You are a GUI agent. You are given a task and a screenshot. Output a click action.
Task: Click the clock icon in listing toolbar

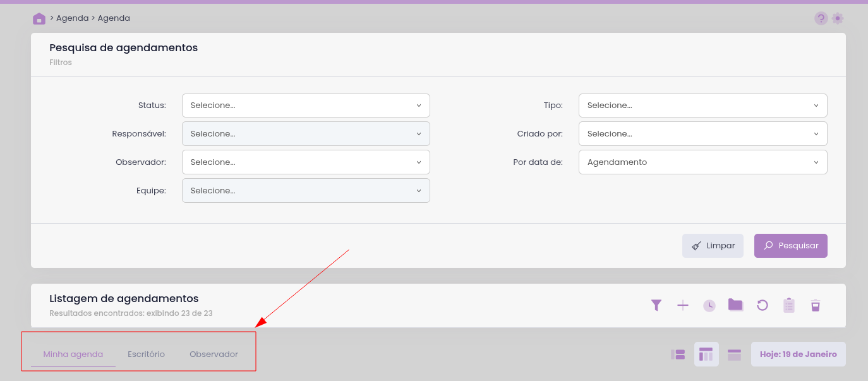(709, 306)
